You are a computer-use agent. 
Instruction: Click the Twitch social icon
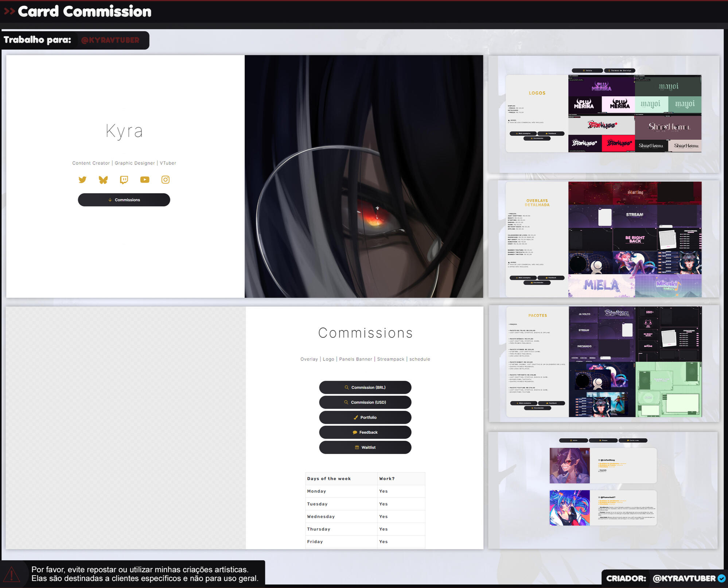point(124,179)
